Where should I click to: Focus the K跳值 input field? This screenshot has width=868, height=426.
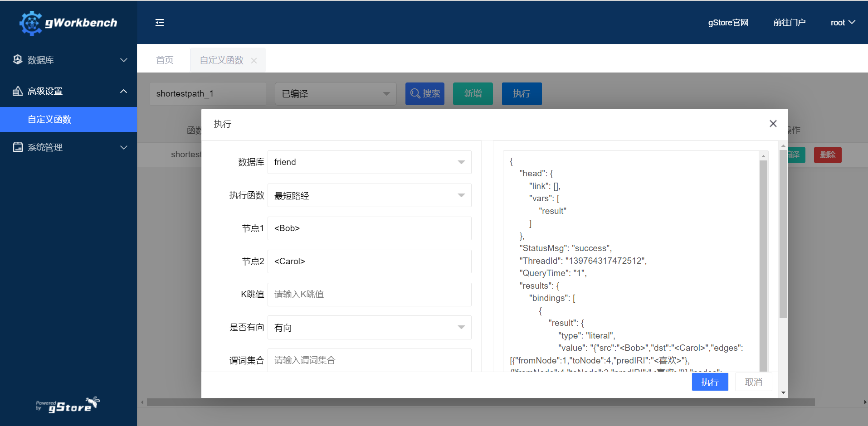[370, 295]
